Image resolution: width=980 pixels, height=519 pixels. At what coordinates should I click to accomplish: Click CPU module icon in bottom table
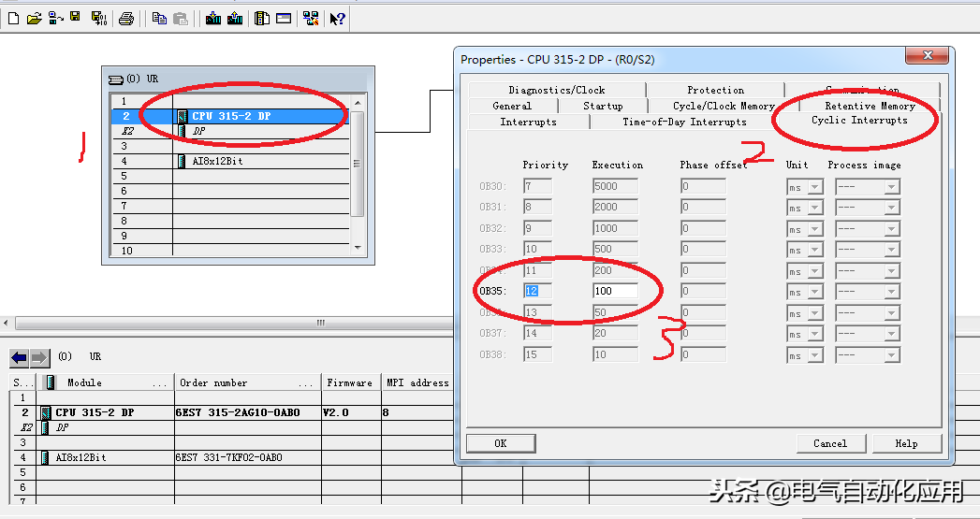point(46,412)
